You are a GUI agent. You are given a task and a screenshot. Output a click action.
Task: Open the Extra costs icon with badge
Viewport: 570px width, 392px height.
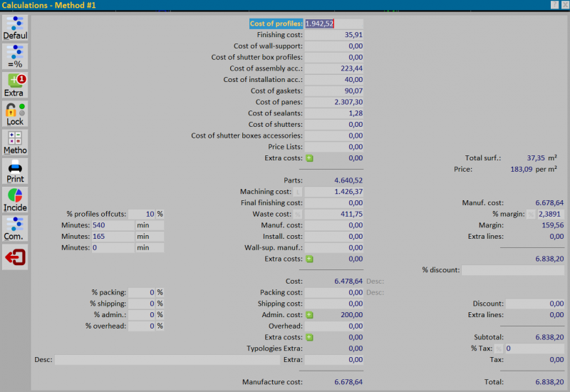point(15,85)
